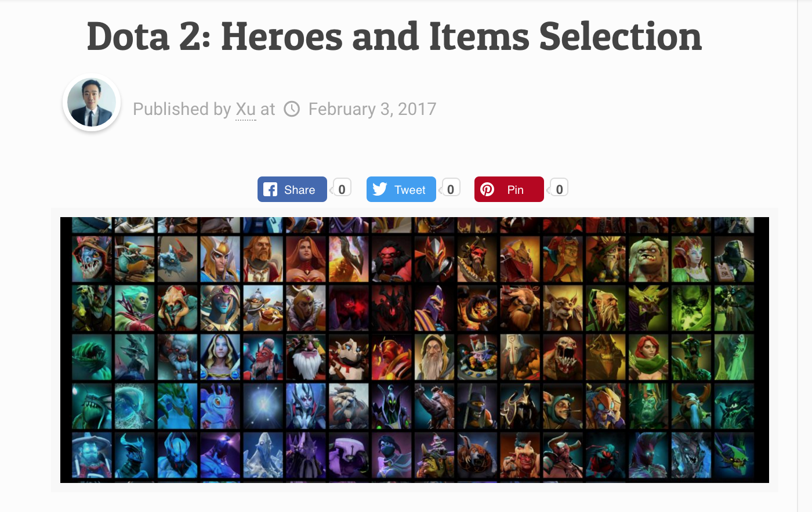Select the white-bearded Keeper of the Light portrait

[434, 356]
